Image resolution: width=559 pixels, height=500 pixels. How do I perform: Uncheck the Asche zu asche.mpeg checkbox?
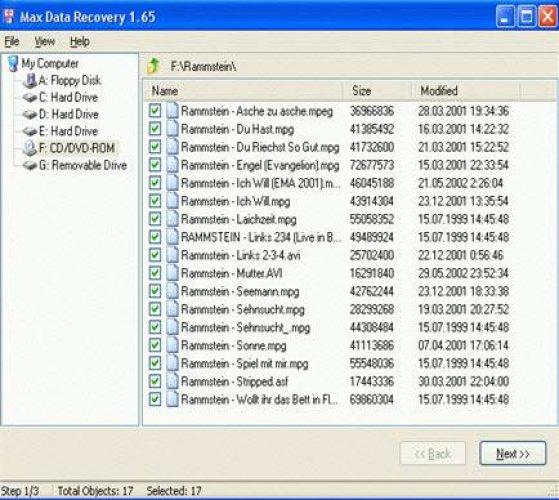pos(155,111)
